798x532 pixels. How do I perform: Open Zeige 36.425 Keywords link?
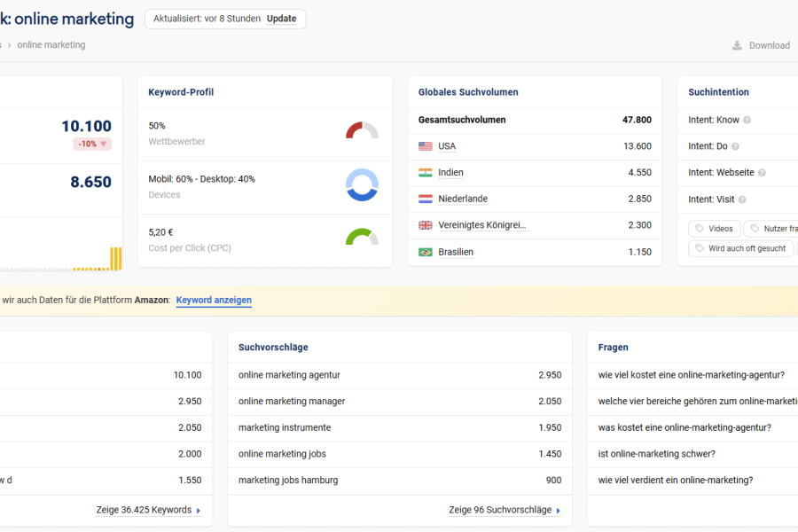coord(144,510)
